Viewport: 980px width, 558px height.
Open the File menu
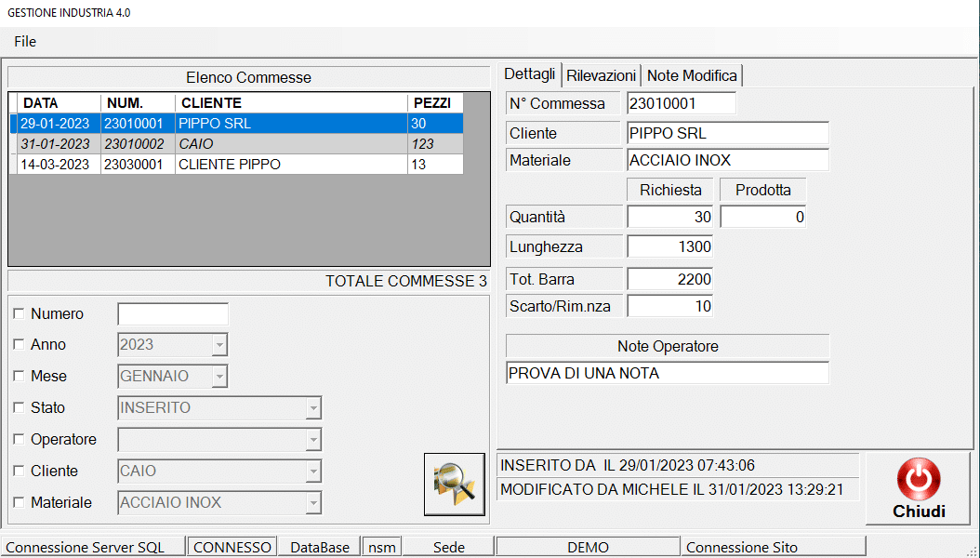click(25, 42)
